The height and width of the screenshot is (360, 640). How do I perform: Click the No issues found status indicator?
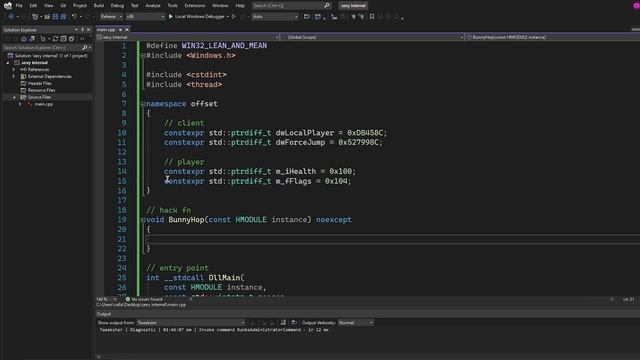(144, 299)
